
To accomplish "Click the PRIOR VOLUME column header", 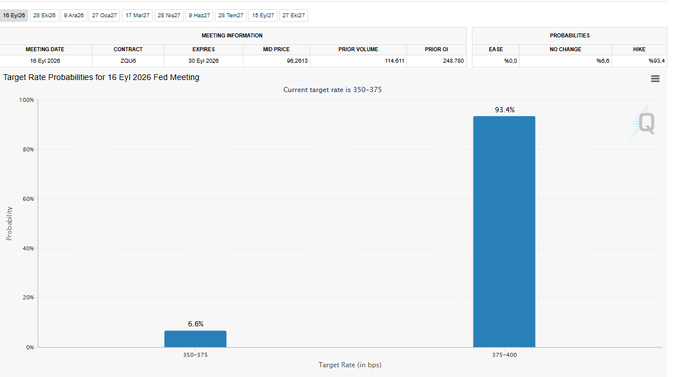I will (x=358, y=49).
